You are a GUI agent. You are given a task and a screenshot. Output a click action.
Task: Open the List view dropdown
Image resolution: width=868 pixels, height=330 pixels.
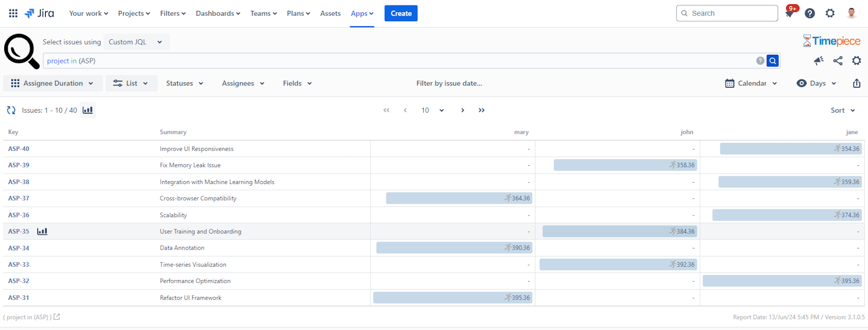pyautogui.click(x=131, y=83)
